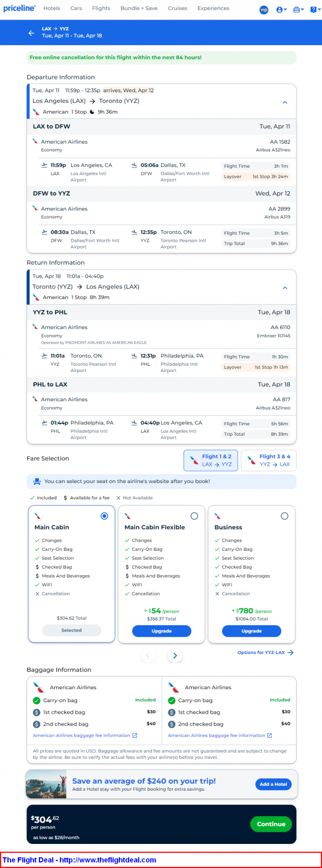Click American Airlines logo in Main Cabin Flexible card
The image size is (322, 868).
(x=127, y=516)
